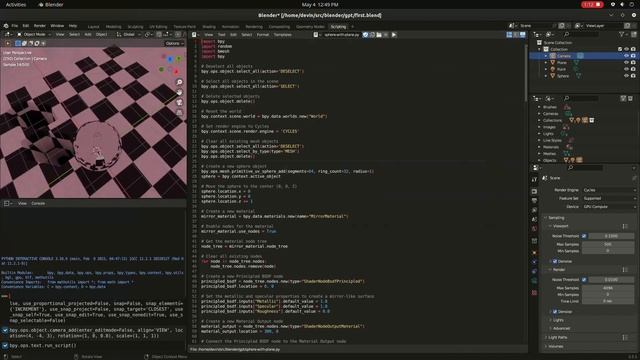640x360 pixels.
Task: Click the text editor type icon
Action: tap(195, 35)
